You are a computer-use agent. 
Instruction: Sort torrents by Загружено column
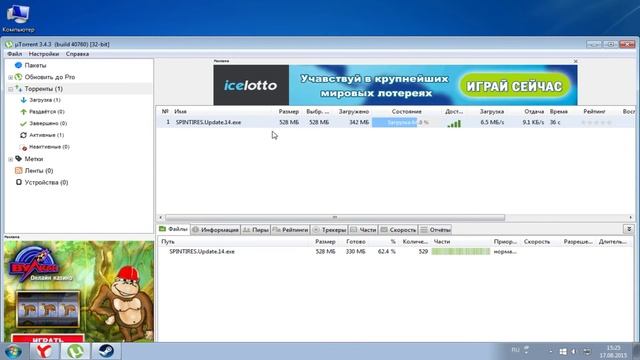[x=353, y=111]
